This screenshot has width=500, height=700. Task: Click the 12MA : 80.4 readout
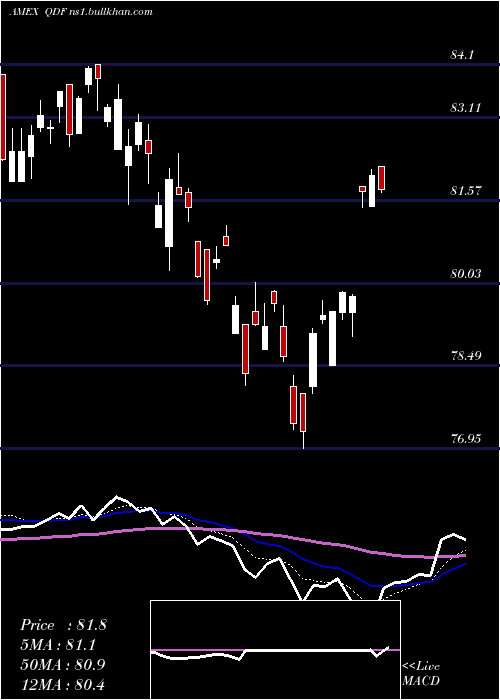coord(63,684)
